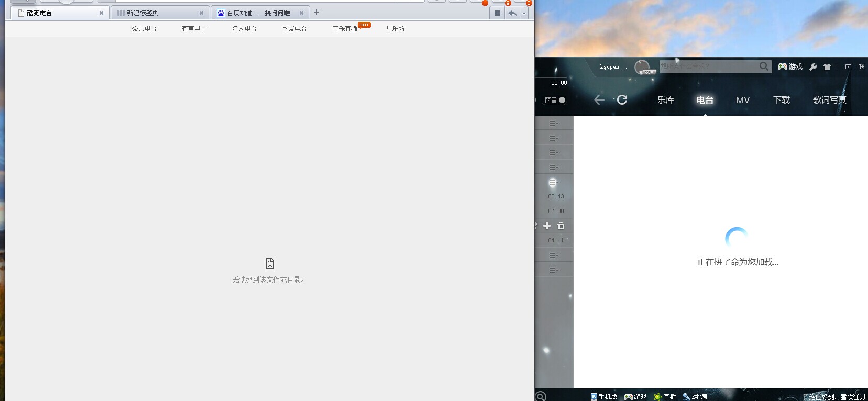The image size is (868, 401).
Task: Close the 新建标签页 browser tab
Action: tap(201, 13)
